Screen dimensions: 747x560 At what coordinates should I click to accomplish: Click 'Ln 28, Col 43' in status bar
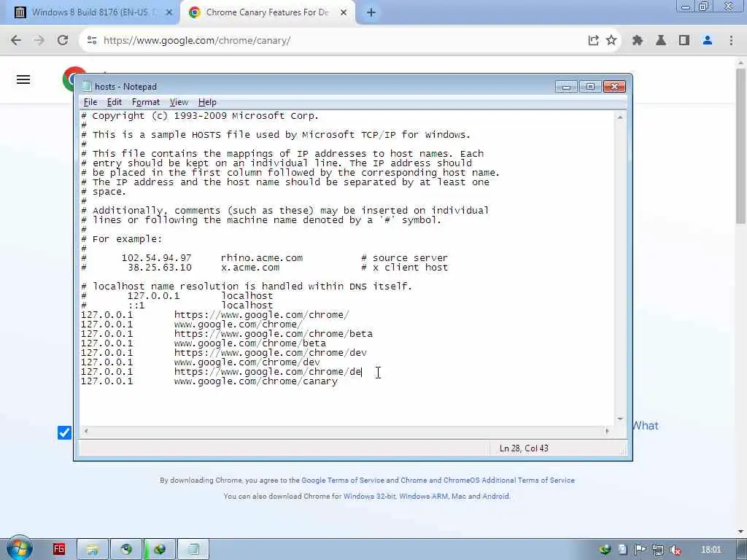524,448
